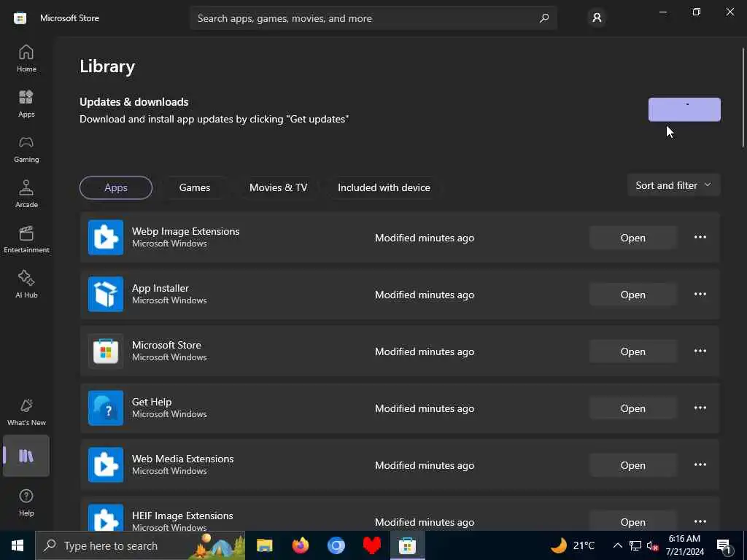747x560 pixels.
Task: Click the weather 21°C widget
Action: [573, 545]
